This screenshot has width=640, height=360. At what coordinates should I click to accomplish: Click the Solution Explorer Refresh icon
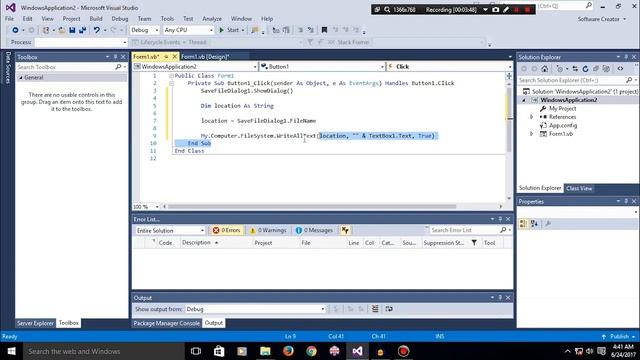(x=585, y=69)
